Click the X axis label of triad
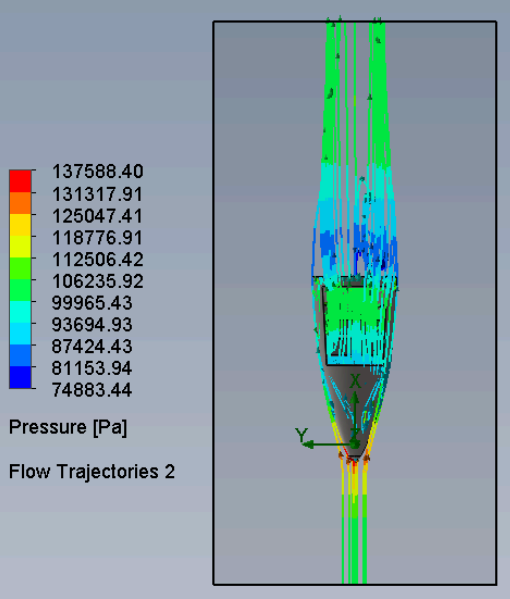Viewport: 510px width, 599px height. click(x=355, y=381)
